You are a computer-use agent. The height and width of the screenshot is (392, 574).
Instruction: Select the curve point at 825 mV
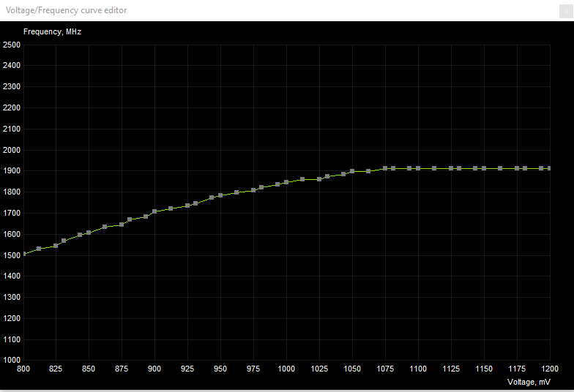(x=56, y=246)
